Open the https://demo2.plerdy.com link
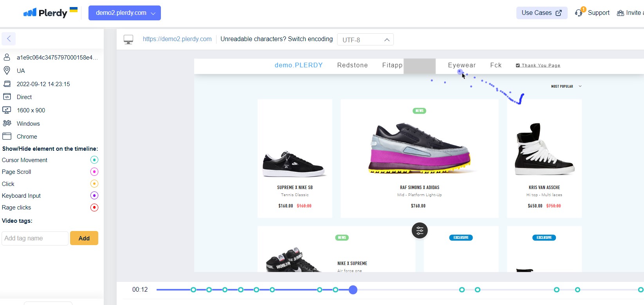The width and height of the screenshot is (644, 305). coord(177,39)
